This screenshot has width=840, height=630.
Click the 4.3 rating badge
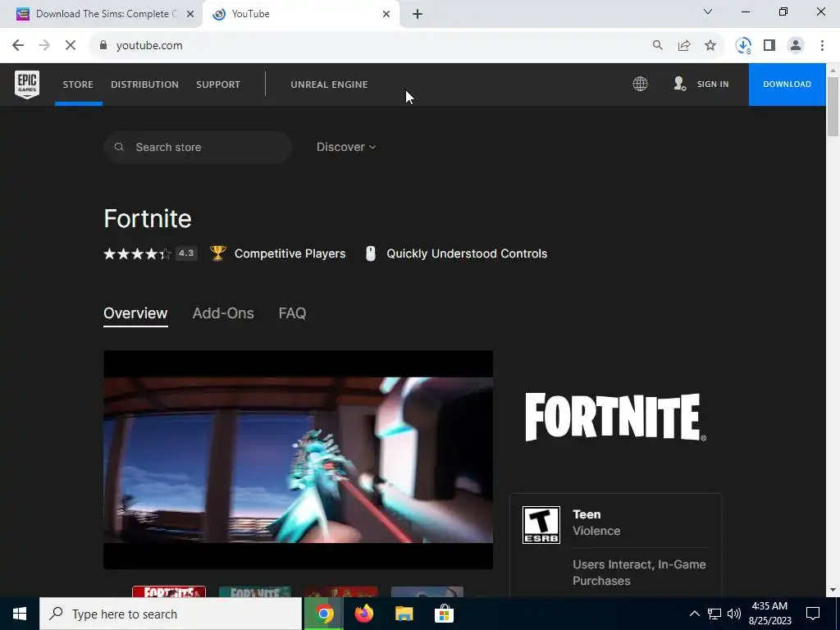(186, 253)
